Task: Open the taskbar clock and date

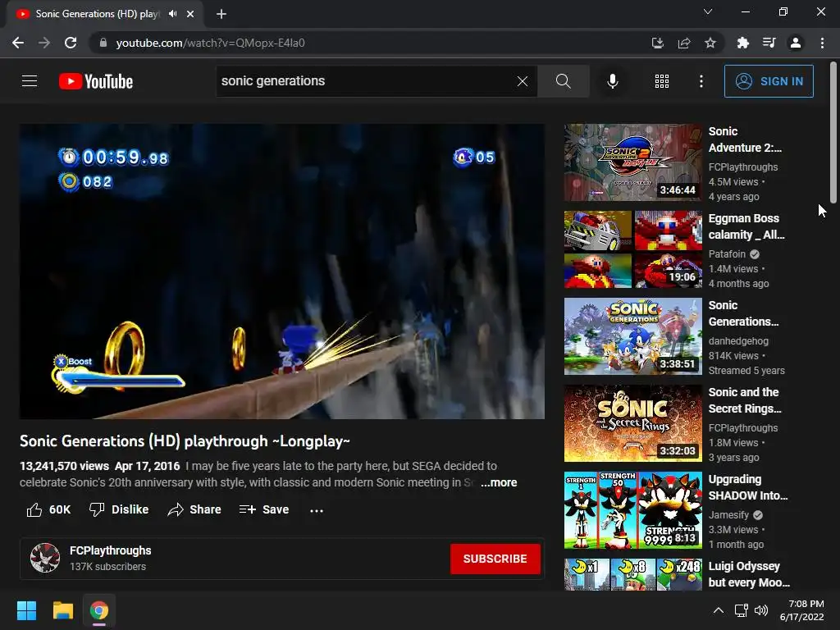Action: pos(802,610)
